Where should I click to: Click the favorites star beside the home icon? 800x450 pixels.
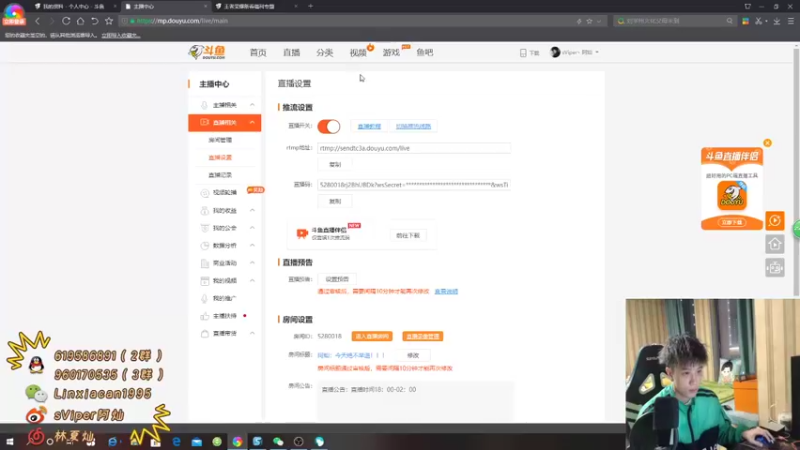click(x=109, y=21)
